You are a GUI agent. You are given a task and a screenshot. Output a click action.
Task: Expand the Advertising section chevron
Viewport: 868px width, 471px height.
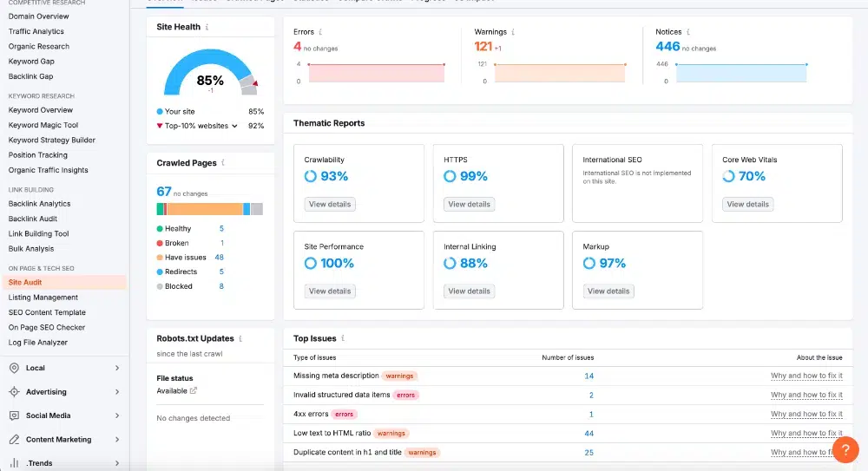(117, 392)
